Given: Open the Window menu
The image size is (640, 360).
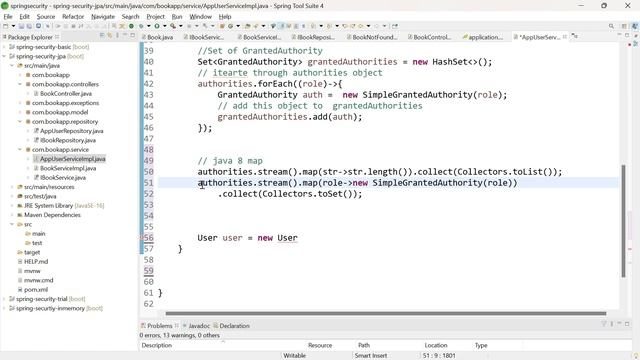Looking at the screenshot, I should point(200,17).
